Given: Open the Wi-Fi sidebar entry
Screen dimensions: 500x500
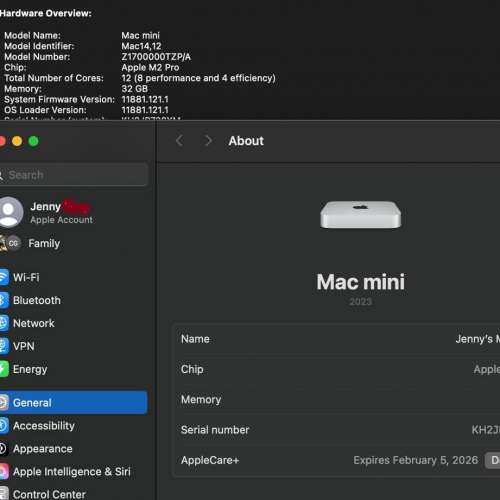Looking at the screenshot, I should click(73, 277).
